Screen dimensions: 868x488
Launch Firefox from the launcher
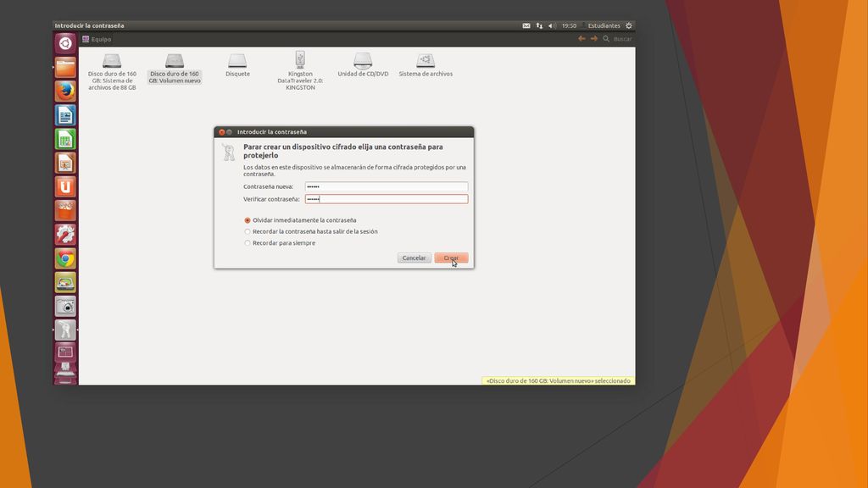(x=65, y=91)
